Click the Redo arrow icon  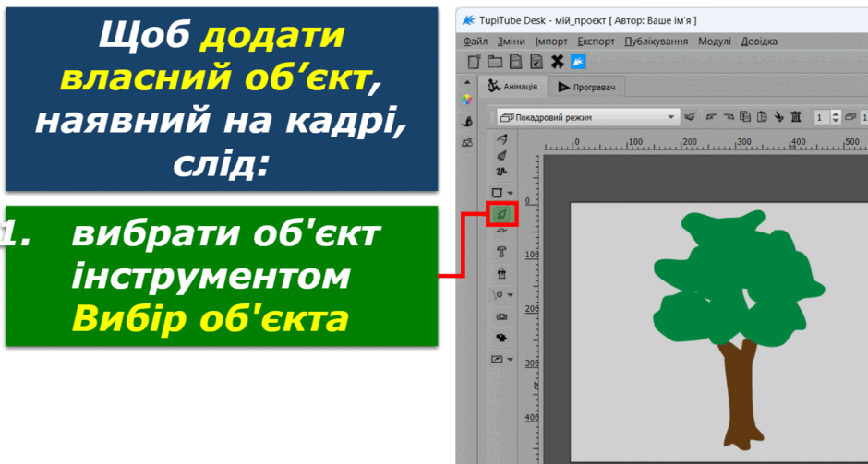pos(728,116)
